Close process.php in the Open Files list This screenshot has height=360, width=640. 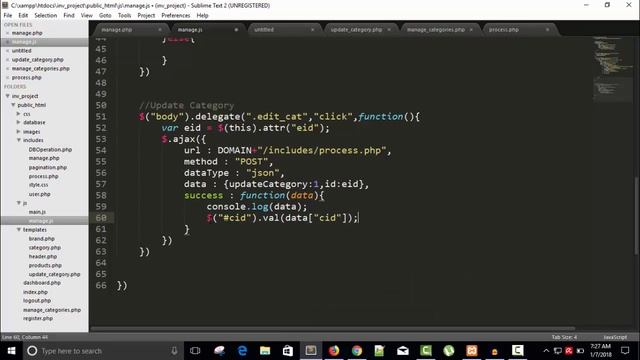coord(7,78)
